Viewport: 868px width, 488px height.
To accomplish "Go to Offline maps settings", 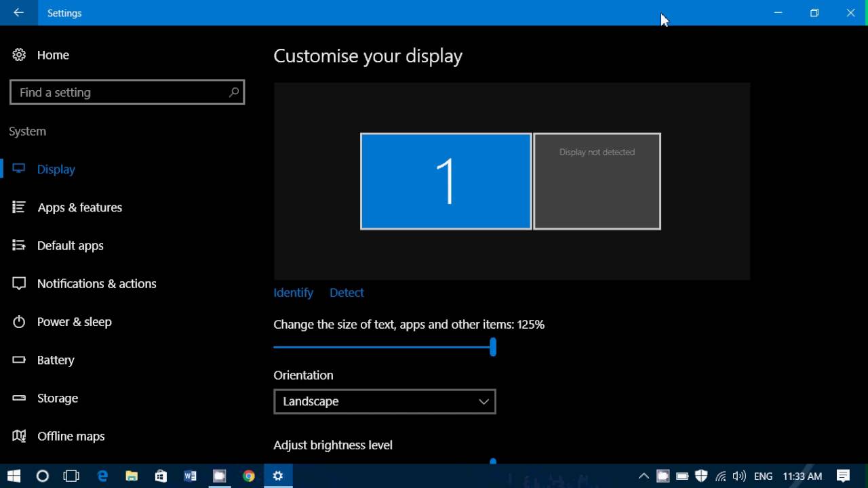I will (x=71, y=436).
